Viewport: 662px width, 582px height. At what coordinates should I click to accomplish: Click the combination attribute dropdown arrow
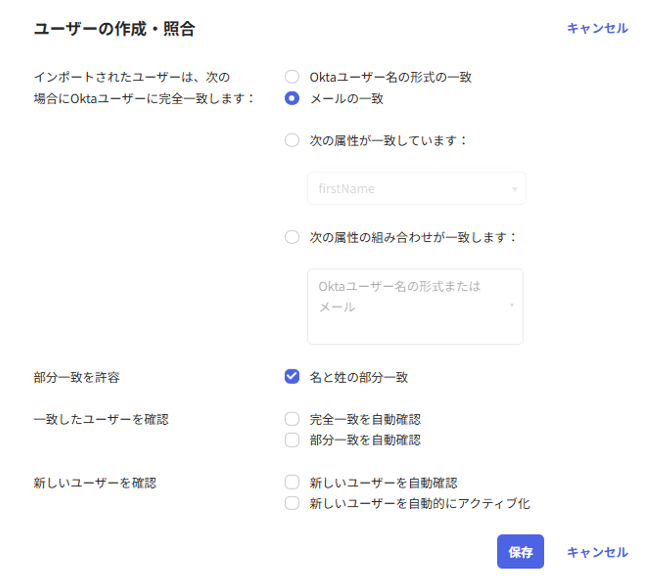click(512, 306)
